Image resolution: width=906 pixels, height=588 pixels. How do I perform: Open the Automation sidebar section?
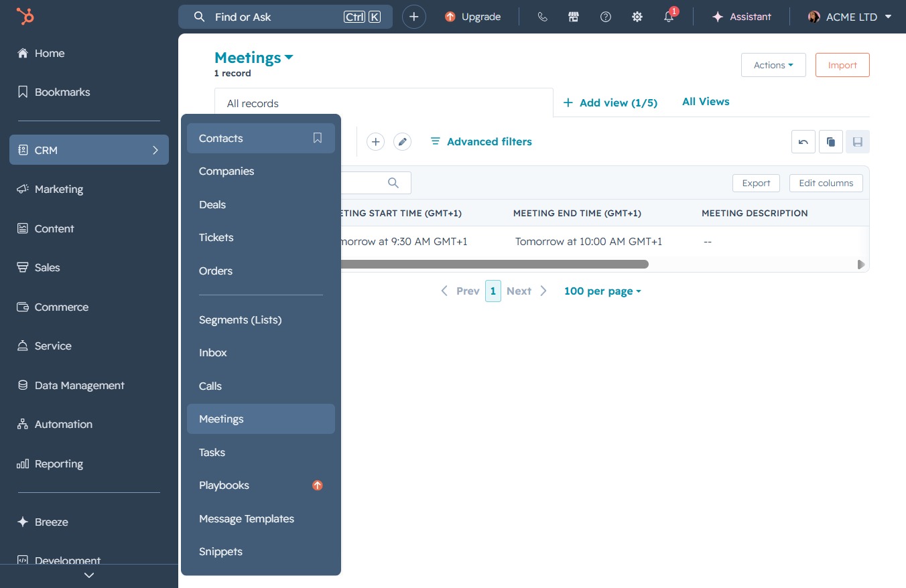click(89, 425)
